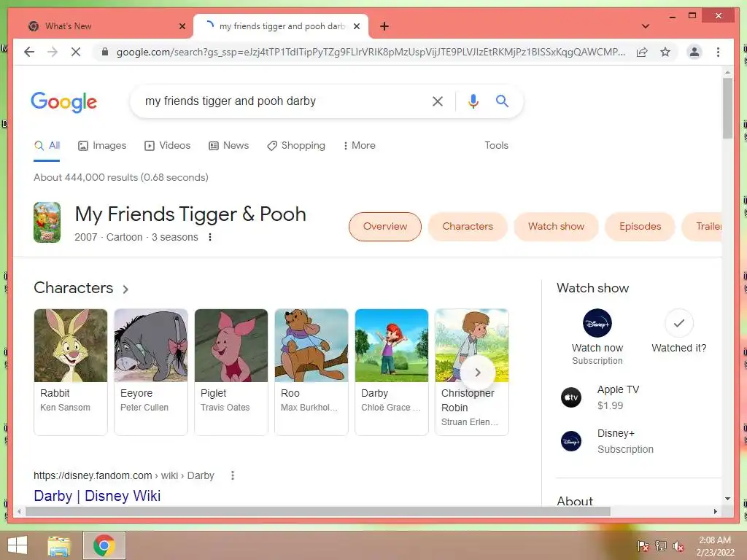This screenshot has width=747, height=560.
Task: Open the Roo character card
Action: pyautogui.click(x=311, y=372)
